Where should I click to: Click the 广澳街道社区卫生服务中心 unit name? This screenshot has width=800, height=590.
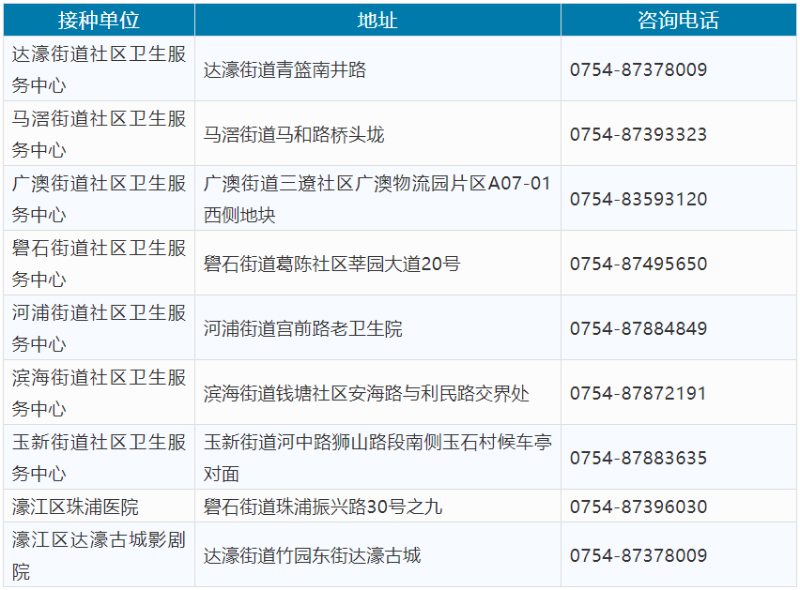pyautogui.click(x=98, y=199)
